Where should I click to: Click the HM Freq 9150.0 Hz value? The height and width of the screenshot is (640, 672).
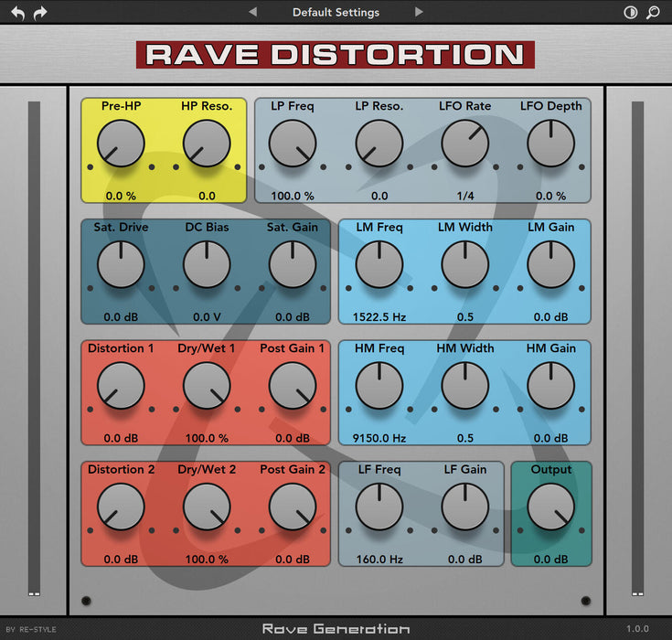pos(379,438)
